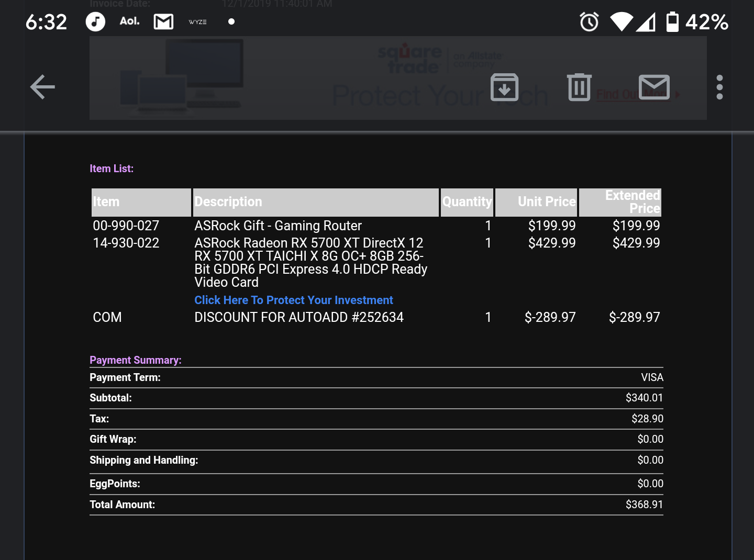
Task: Tap the battery status icon
Action: [672, 22]
